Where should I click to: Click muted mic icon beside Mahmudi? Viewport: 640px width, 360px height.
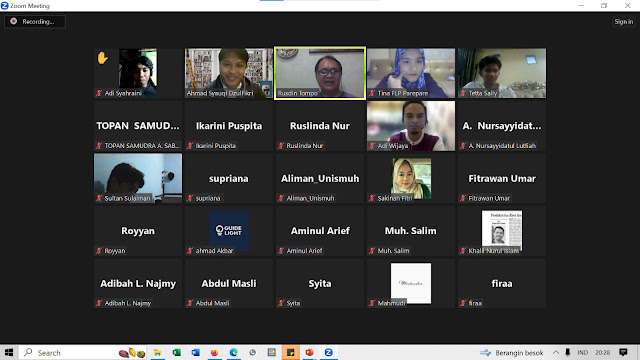372,303
